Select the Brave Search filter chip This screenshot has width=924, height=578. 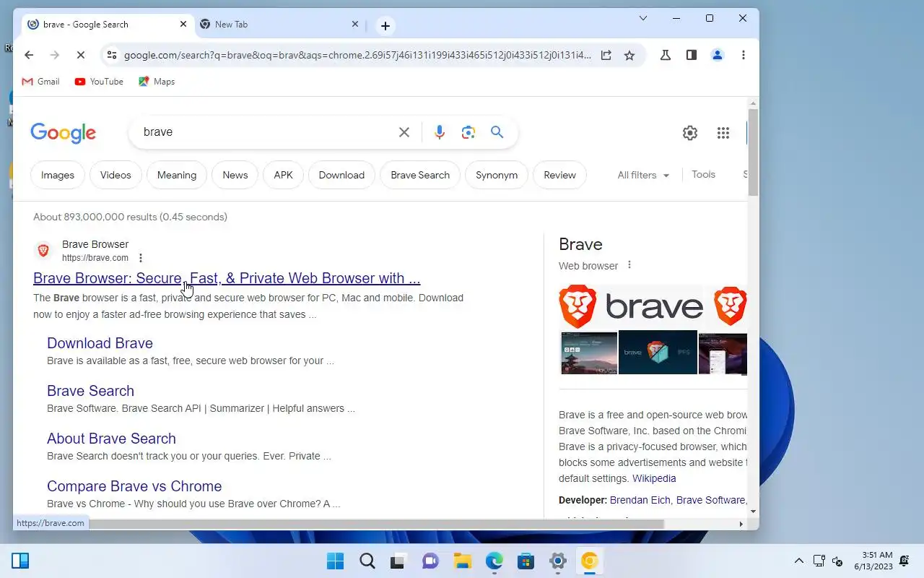tap(420, 175)
